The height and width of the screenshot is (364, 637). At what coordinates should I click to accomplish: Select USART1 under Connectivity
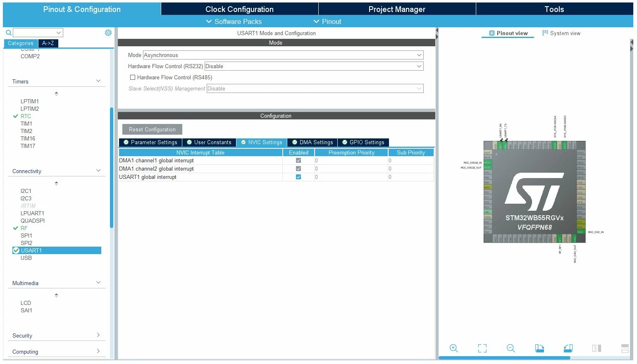click(57, 250)
